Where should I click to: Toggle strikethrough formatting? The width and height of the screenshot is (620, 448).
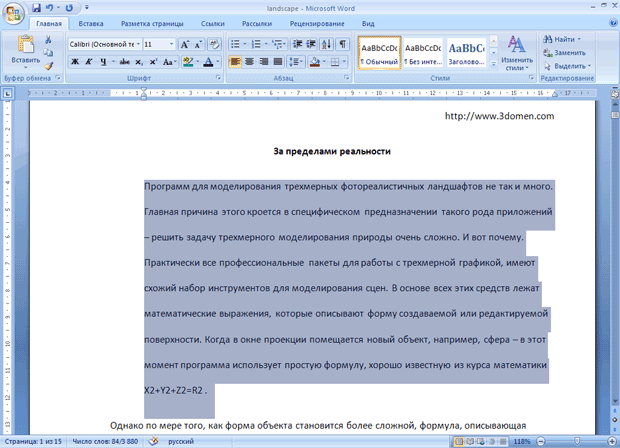125,62
